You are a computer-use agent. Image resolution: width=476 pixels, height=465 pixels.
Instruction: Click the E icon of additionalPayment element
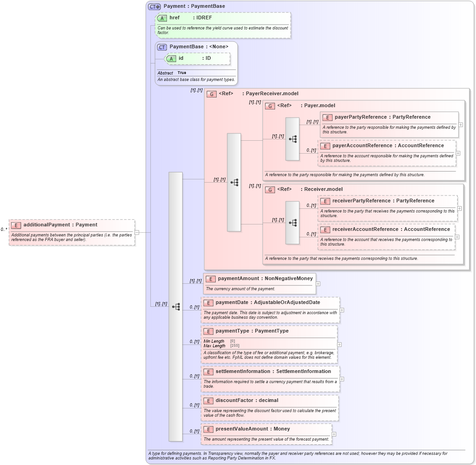(17, 225)
